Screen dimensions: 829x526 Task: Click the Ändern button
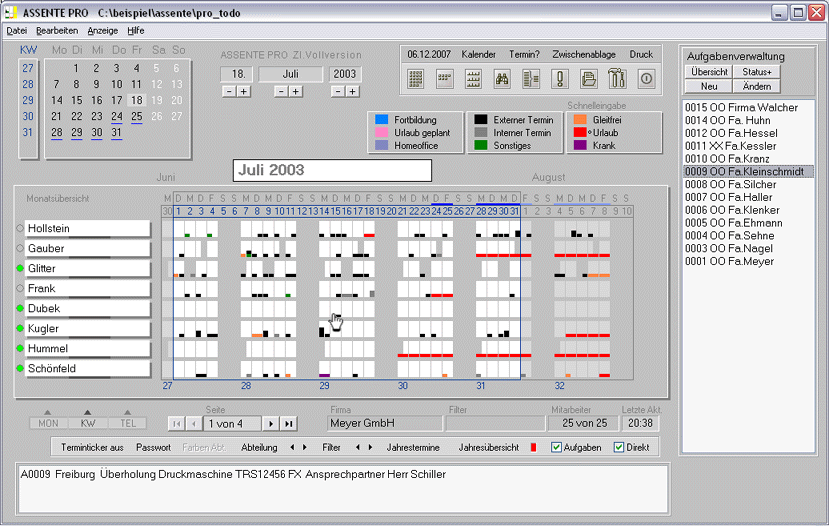pyautogui.click(x=757, y=86)
